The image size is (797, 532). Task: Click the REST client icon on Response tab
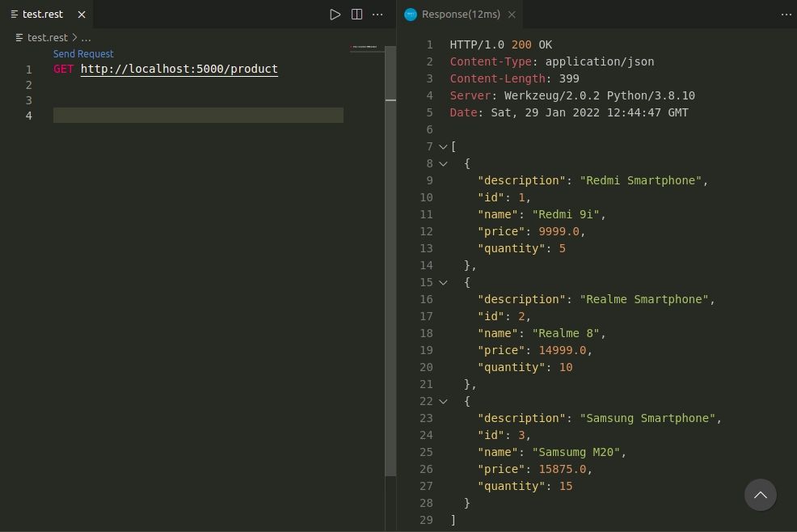(410, 15)
